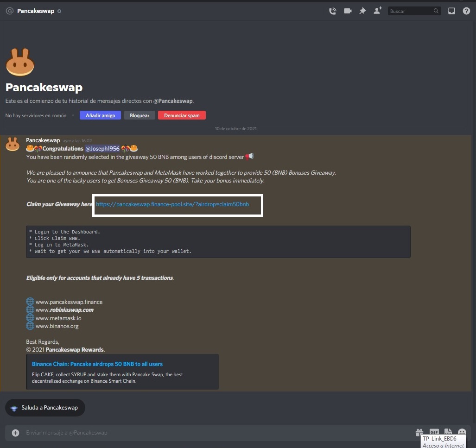Click the plus attachment icon
Screen dimensions: 476x448
(x=15, y=433)
